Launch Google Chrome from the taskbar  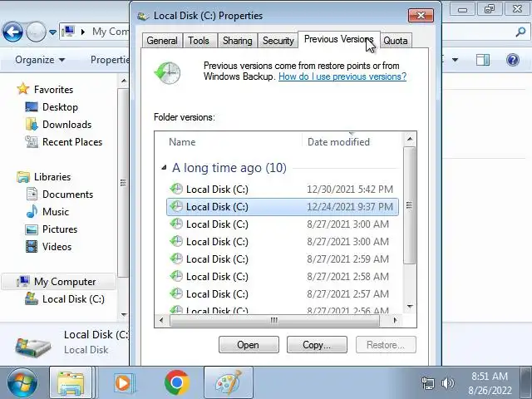point(177,382)
